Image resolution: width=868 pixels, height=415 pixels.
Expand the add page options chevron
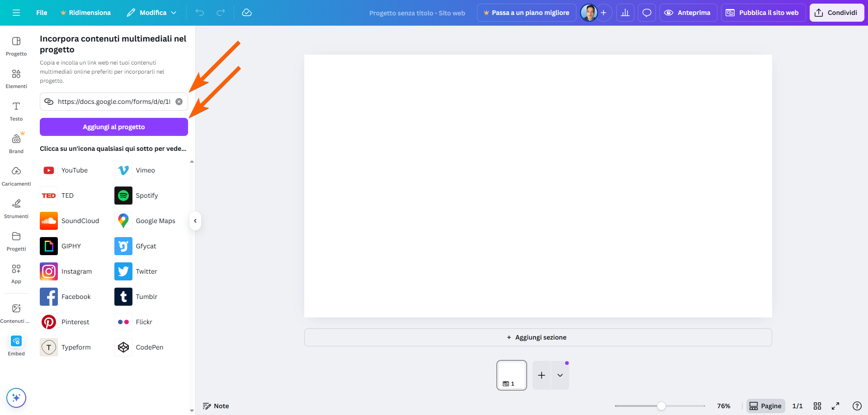click(x=560, y=375)
